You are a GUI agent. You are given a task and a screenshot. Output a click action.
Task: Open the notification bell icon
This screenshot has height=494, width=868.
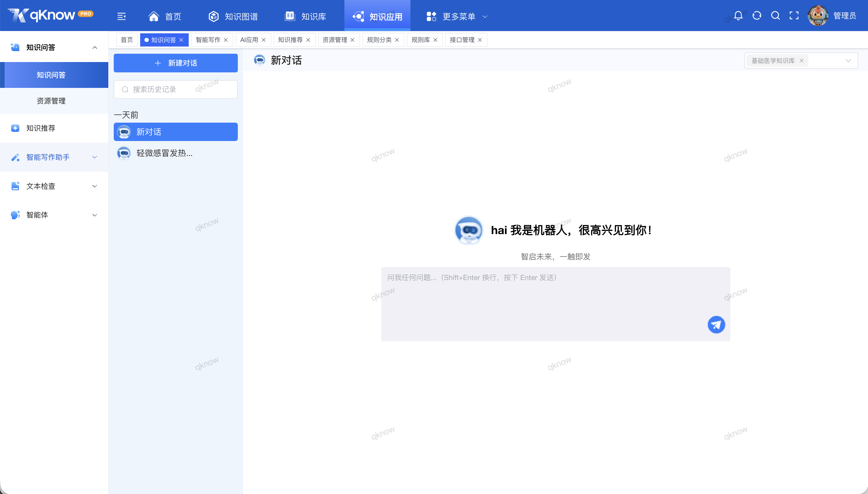coord(738,16)
